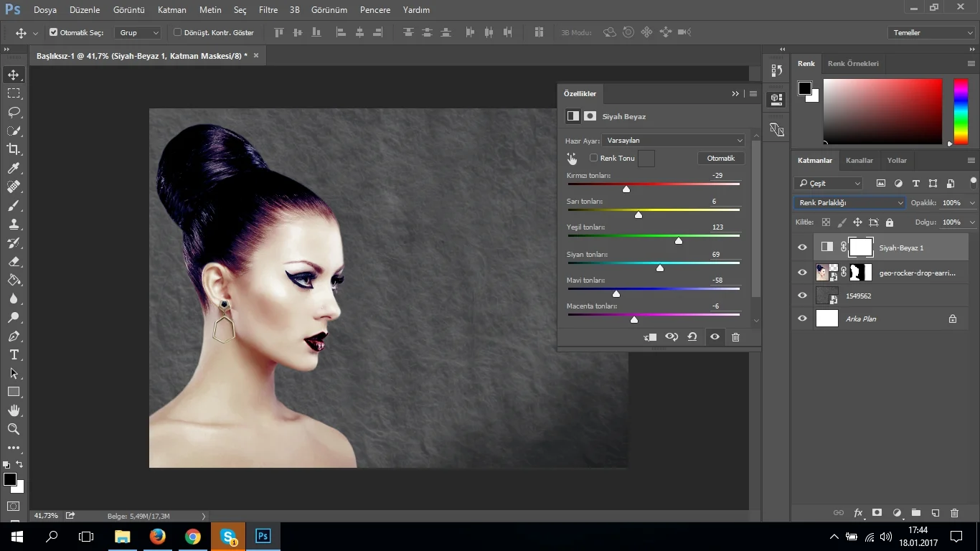Viewport: 980px width, 551px height.
Task: Open the Dosya menu
Action: coord(45,10)
